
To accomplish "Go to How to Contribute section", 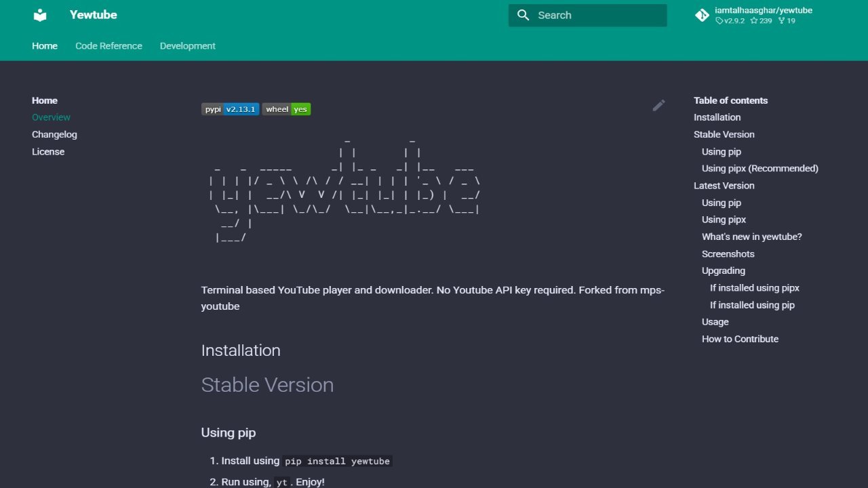I will click(740, 339).
